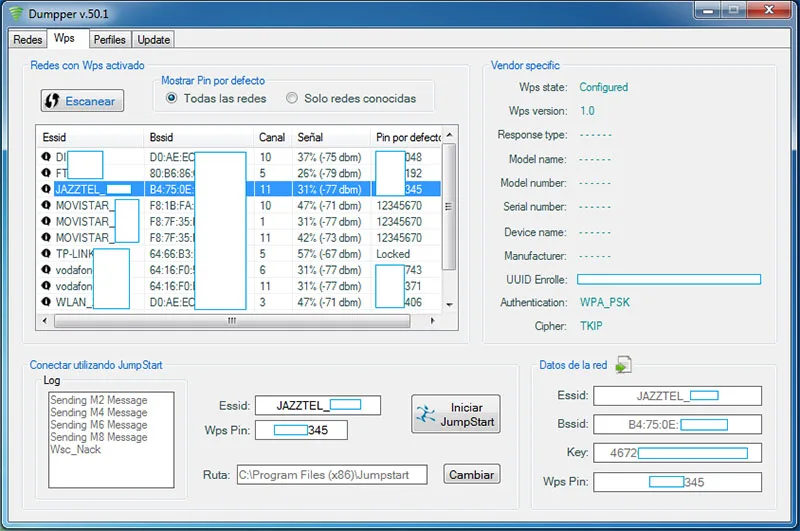
Task: Click the TKIP cipher value
Action: [591, 325]
